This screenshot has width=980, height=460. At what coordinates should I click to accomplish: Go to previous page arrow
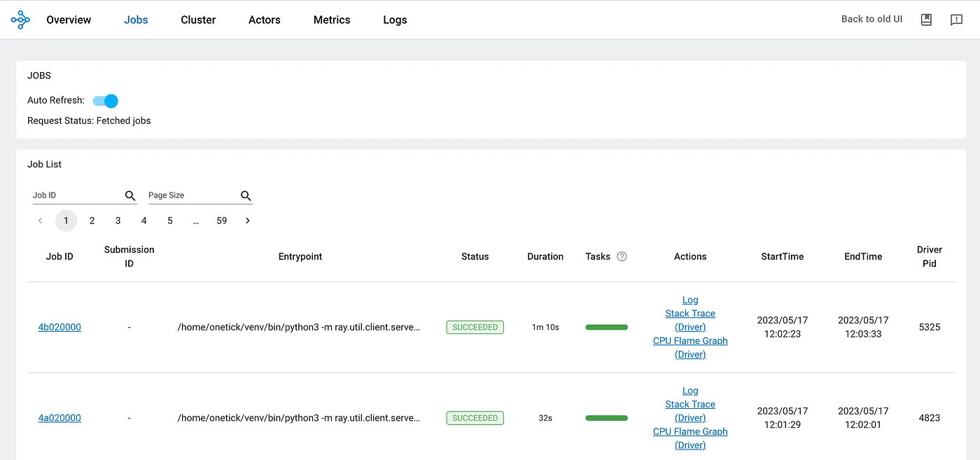40,221
